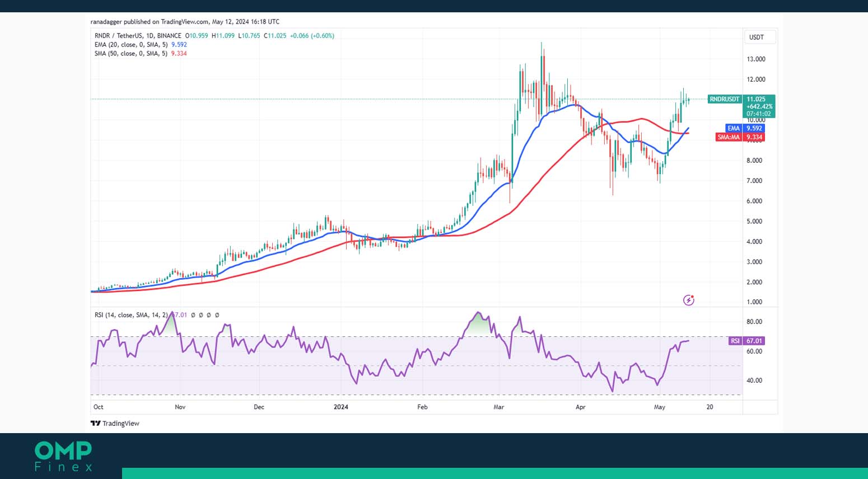Click the 9.334 value in SMA legend
Viewport: 868px width, 479px height.
click(x=179, y=54)
